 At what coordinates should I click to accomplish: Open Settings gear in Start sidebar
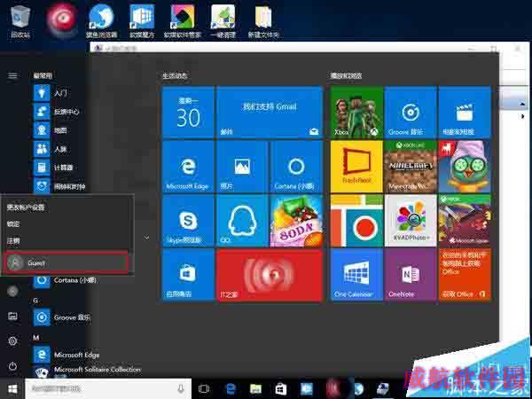[12, 341]
